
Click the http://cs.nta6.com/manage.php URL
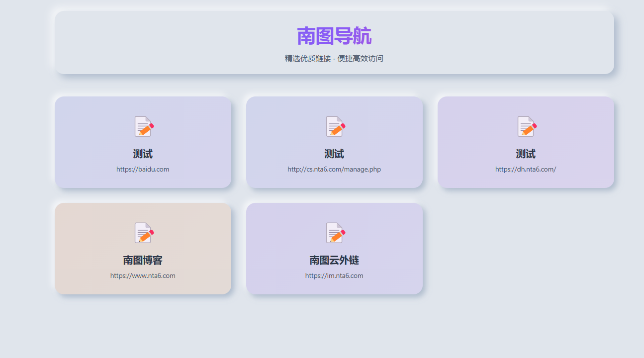click(334, 169)
